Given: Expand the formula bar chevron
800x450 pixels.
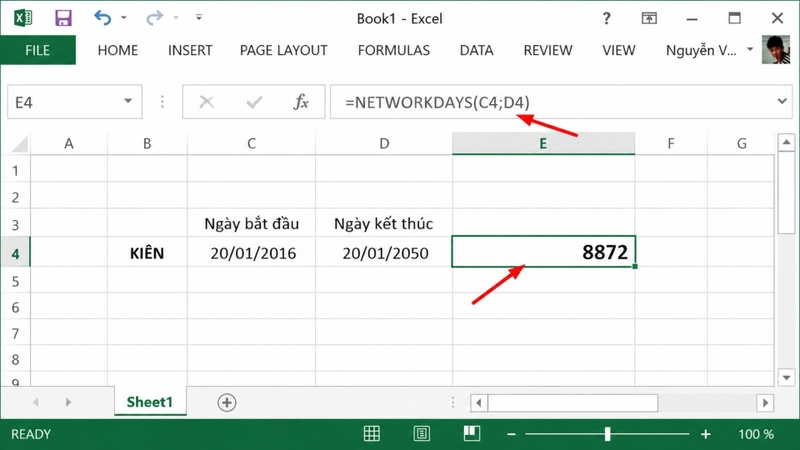Looking at the screenshot, I should click(782, 101).
